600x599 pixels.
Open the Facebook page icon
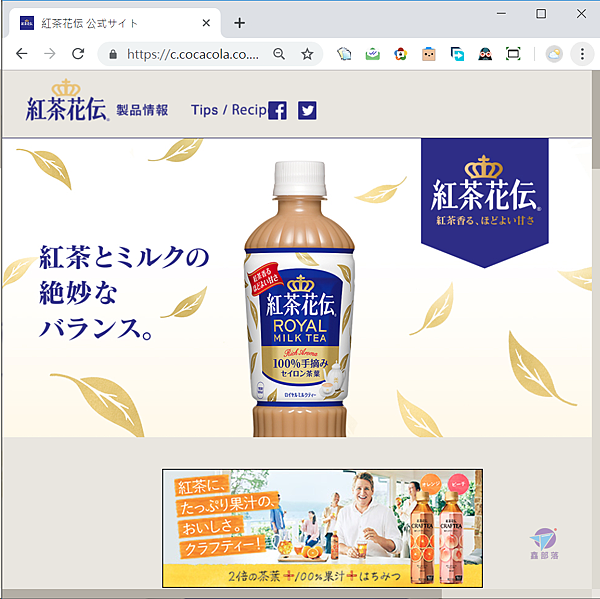pos(277,111)
